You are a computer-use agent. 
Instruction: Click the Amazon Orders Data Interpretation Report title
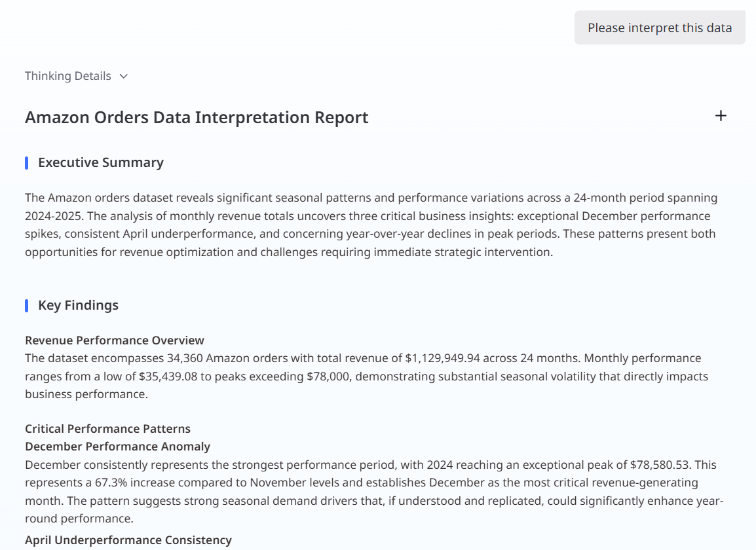(197, 117)
